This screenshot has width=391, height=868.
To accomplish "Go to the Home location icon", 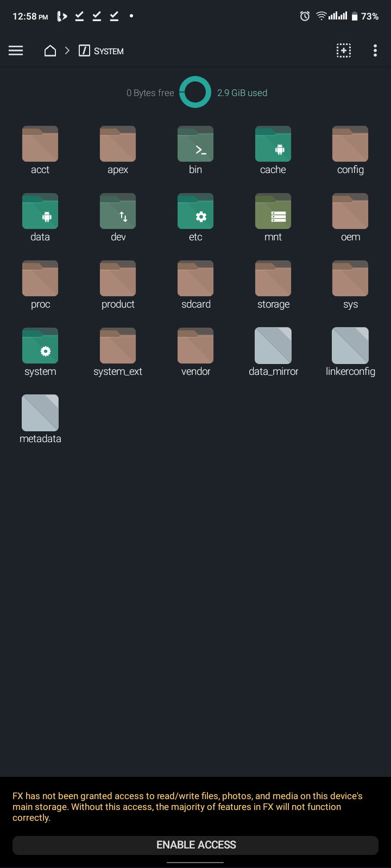I will click(x=50, y=50).
